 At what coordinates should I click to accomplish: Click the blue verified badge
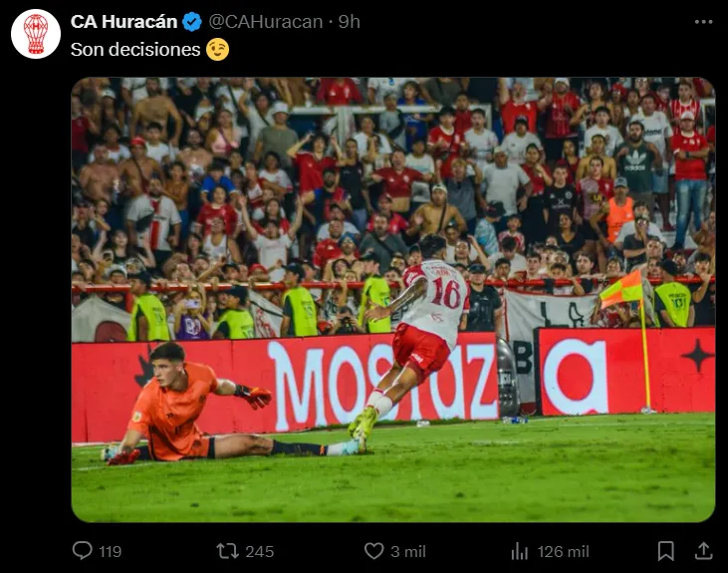point(192,22)
